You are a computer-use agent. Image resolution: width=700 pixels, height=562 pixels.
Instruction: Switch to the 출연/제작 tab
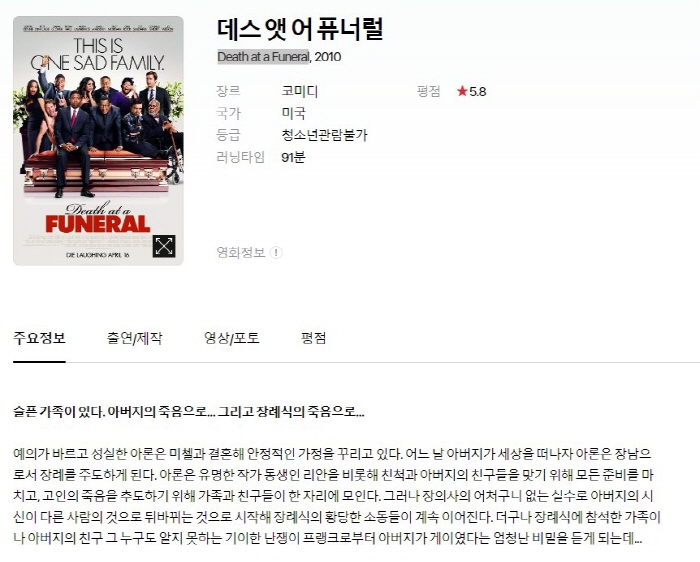click(x=134, y=338)
